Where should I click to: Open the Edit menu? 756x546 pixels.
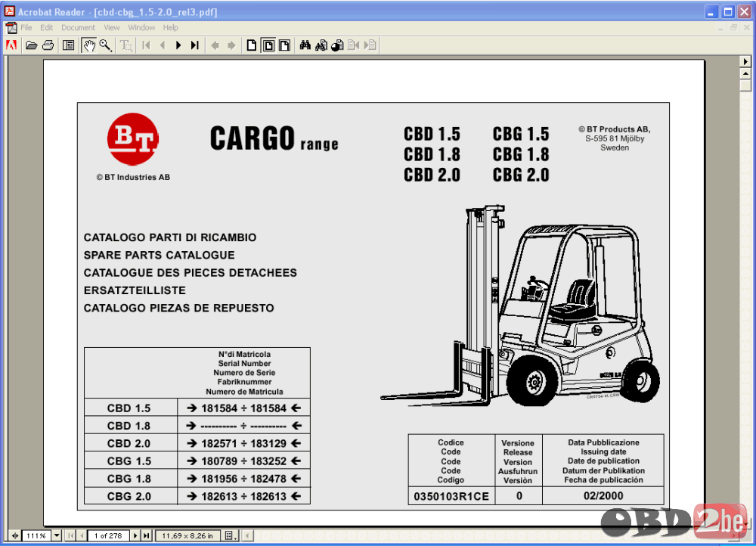click(46, 27)
